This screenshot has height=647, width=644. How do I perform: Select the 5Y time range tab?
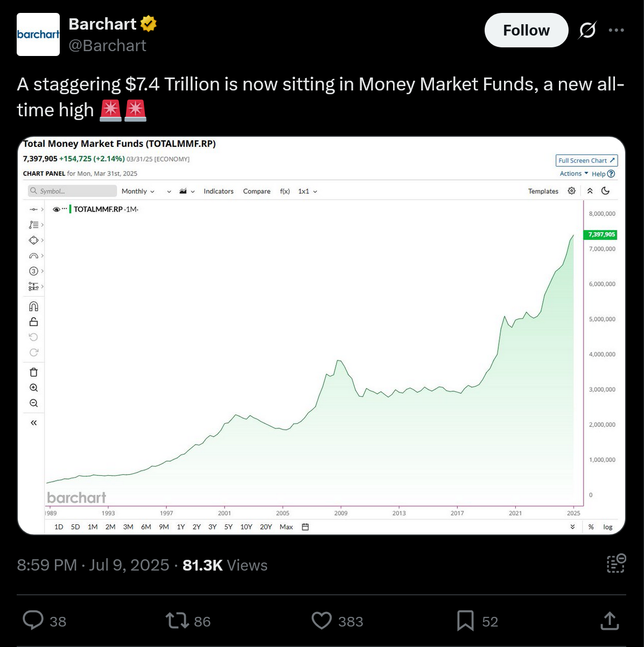[x=228, y=527]
